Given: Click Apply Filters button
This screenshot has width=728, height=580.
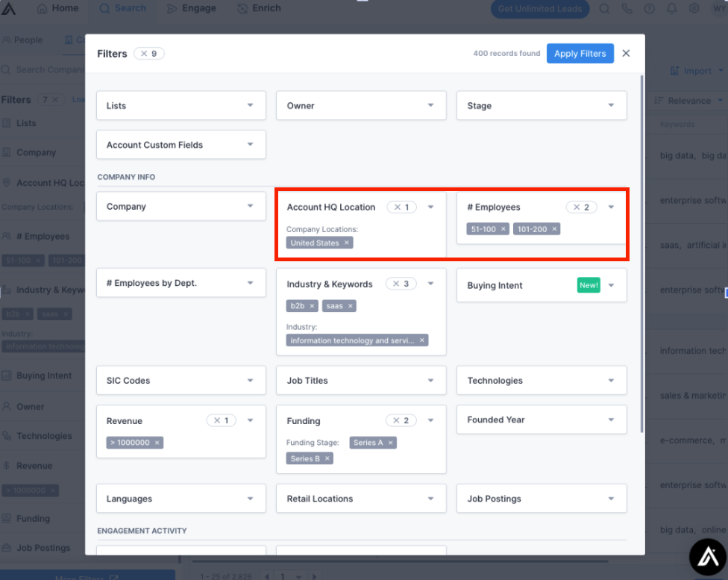Looking at the screenshot, I should (x=580, y=54).
